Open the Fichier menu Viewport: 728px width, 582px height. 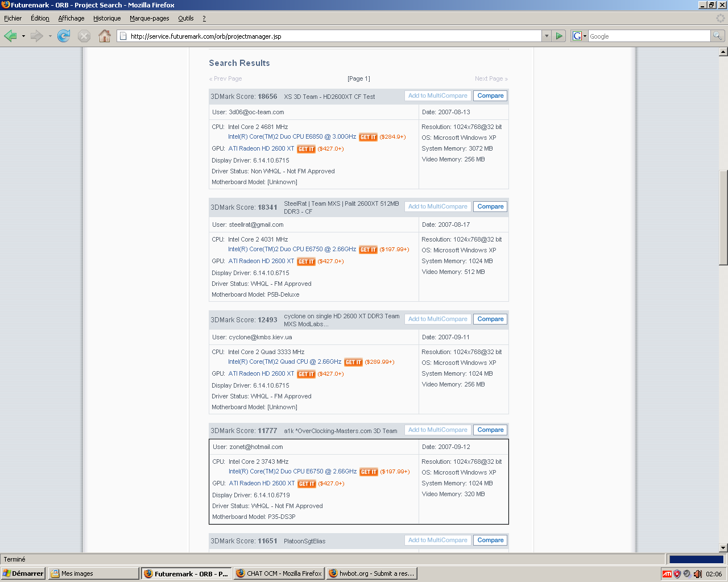point(13,18)
